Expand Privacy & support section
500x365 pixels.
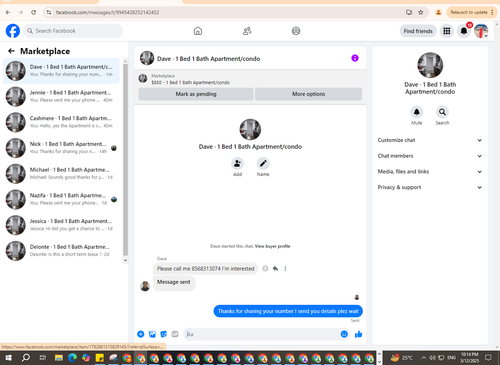(430, 187)
